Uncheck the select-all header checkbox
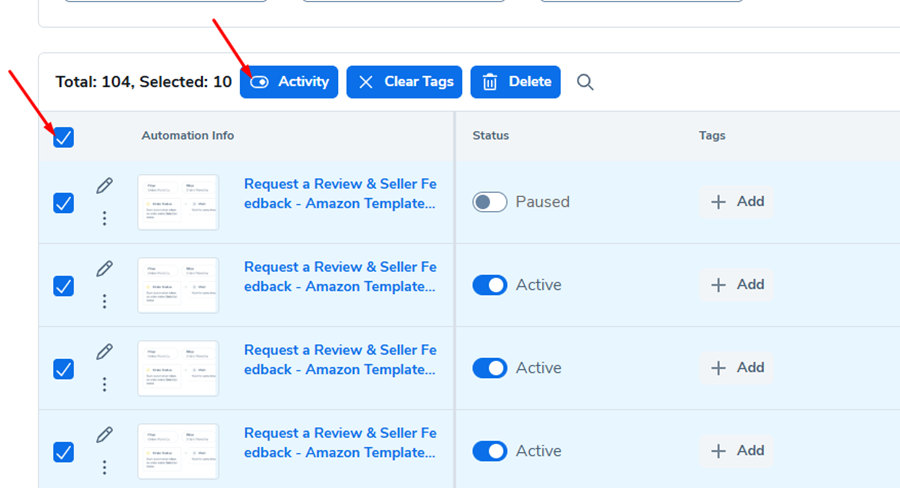Viewport: 900px width, 488px height. (x=63, y=137)
